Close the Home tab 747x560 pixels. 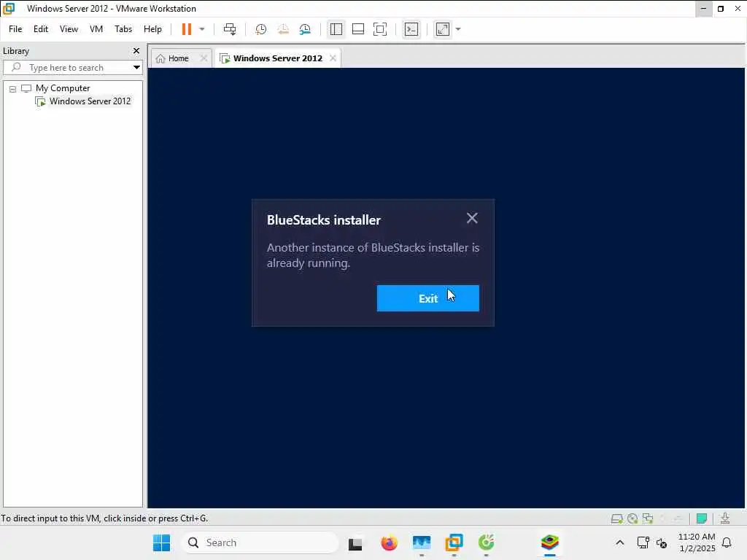(x=204, y=58)
